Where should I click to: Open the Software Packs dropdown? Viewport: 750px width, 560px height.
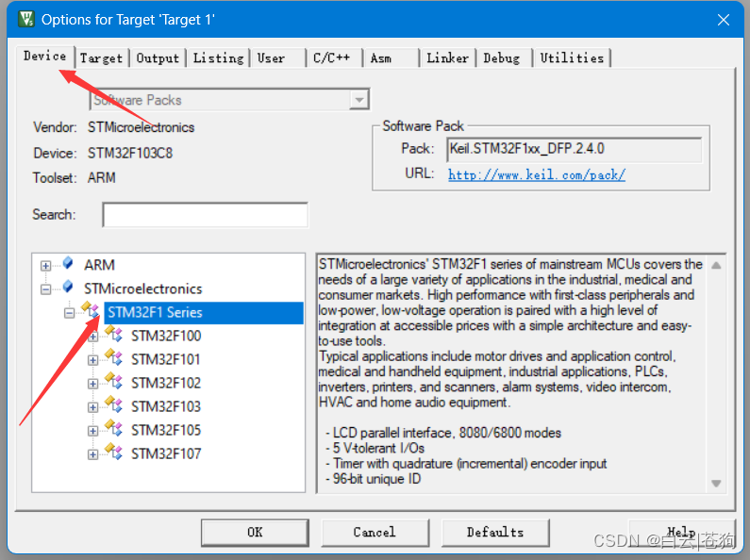(x=359, y=100)
